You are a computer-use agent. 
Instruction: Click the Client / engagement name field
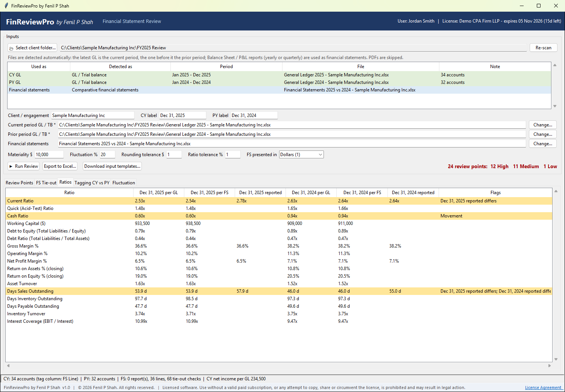coord(93,115)
